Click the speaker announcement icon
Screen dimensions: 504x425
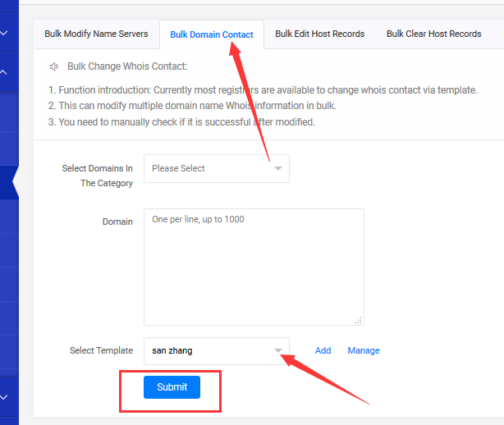point(53,66)
